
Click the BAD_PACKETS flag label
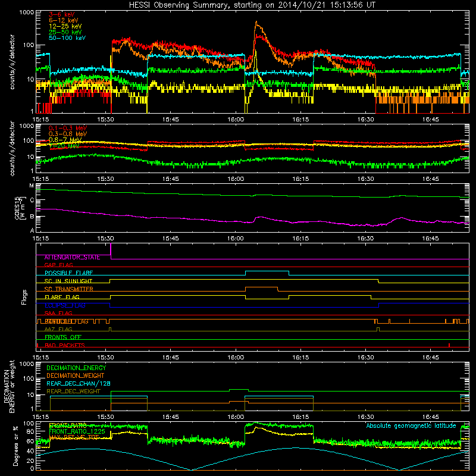(65, 346)
